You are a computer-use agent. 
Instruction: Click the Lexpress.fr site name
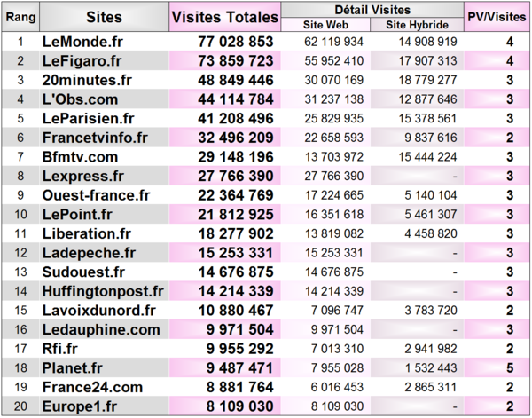coord(83,177)
